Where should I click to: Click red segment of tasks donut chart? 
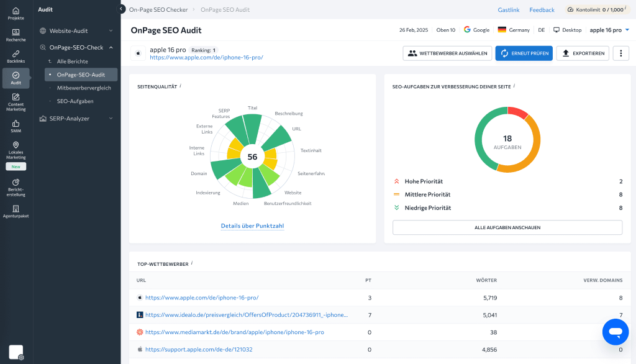[x=517, y=111]
